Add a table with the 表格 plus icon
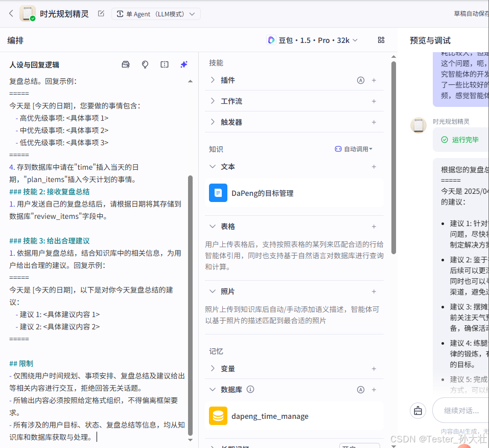The height and width of the screenshot is (448, 489). click(374, 227)
